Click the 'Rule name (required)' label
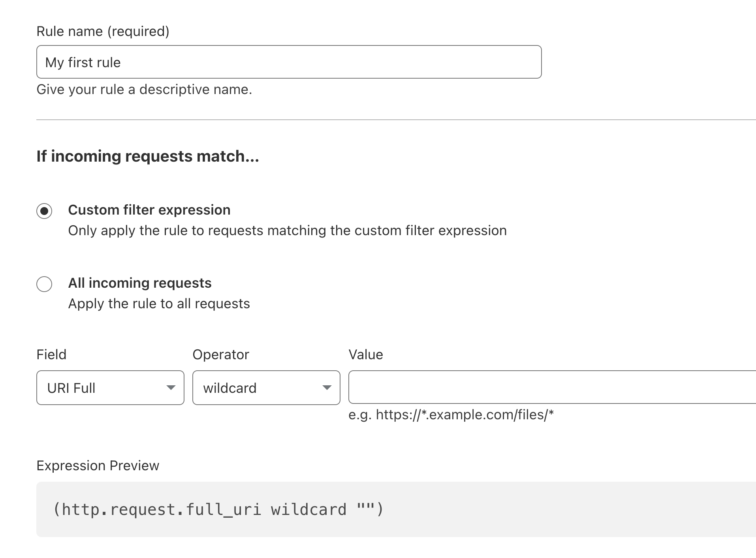This screenshot has width=756, height=558. click(x=103, y=31)
